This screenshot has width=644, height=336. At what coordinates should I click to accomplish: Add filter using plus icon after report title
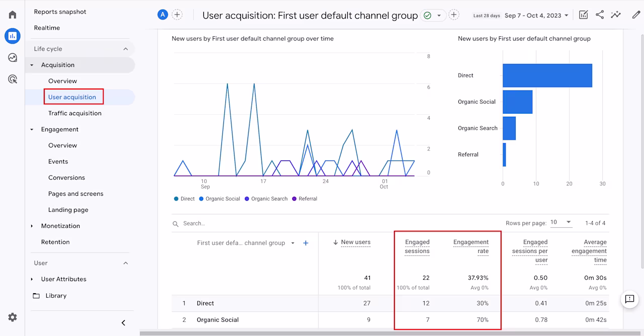click(x=454, y=15)
